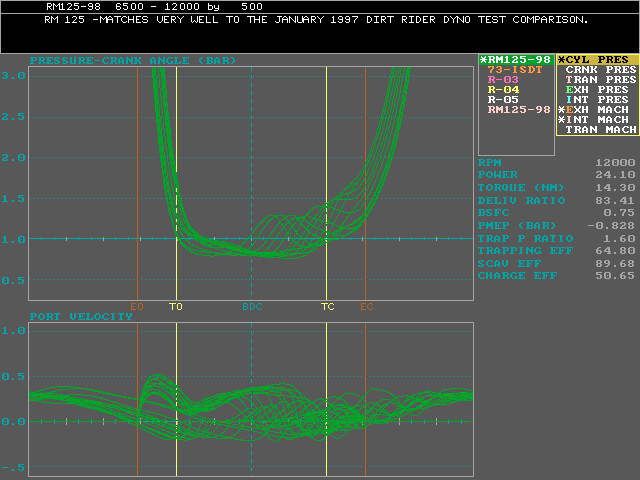640x480 pixels.
Task: Click the CHARGE EFF value 50.65
Action: [615, 276]
